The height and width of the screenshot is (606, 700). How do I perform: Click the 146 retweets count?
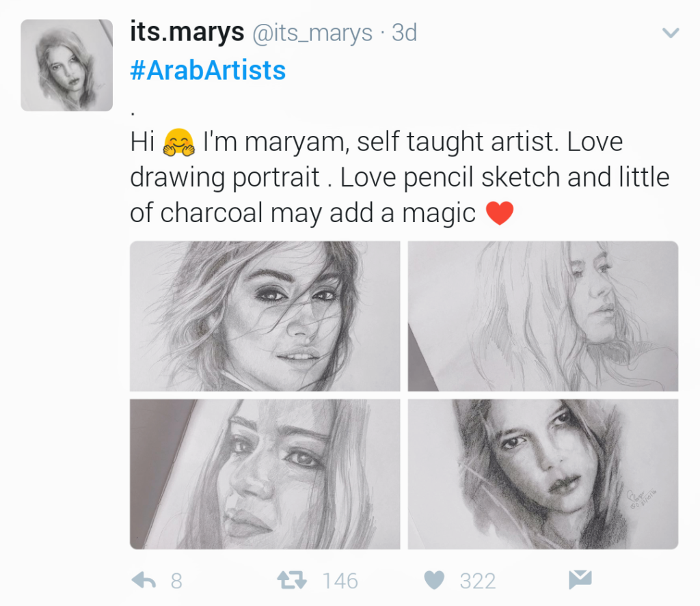[340, 581]
